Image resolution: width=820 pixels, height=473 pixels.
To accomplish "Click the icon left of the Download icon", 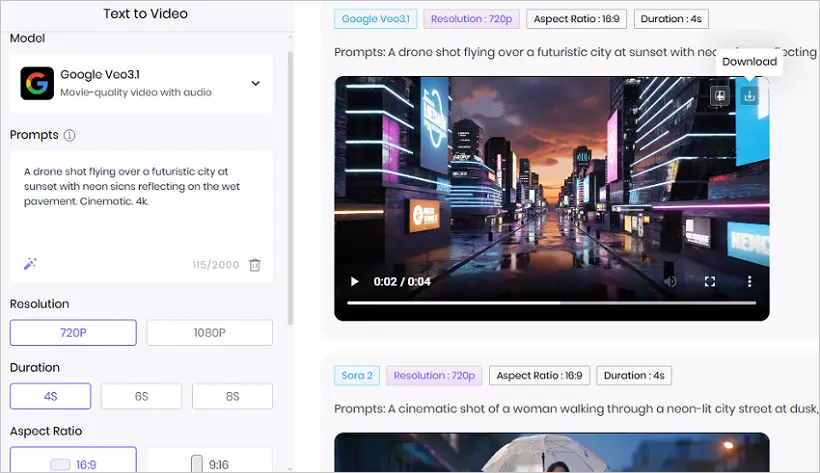I will pos(720,96).
